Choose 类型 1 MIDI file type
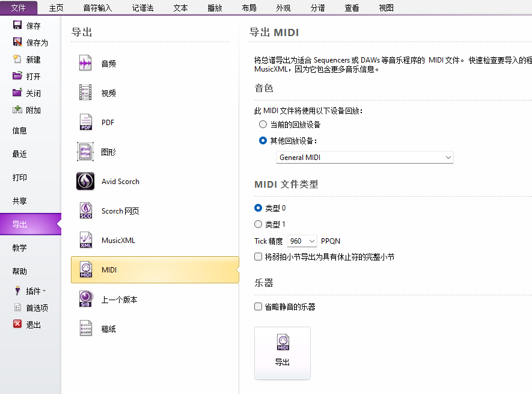Viewport: 532px width, 394px height. click(258, 224)
